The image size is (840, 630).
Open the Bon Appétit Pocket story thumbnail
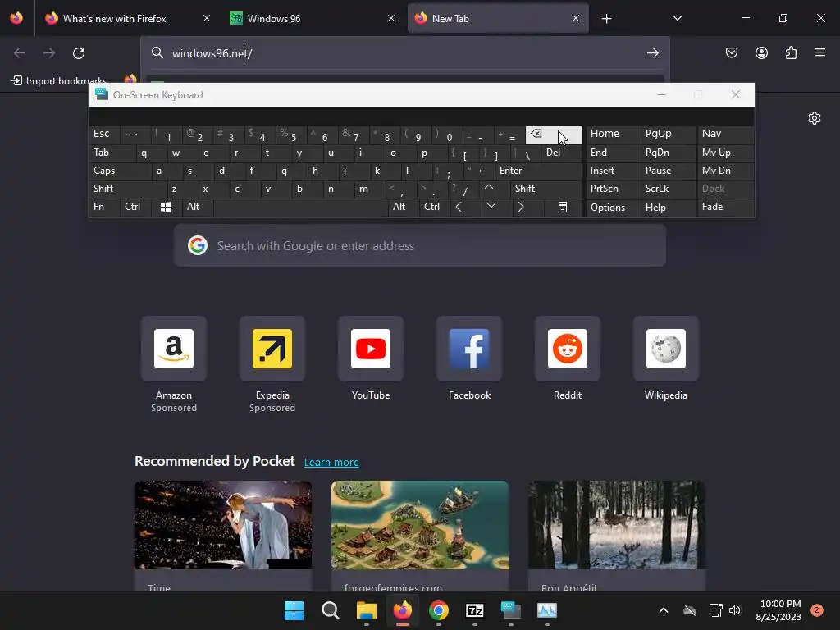coord(617,524)
